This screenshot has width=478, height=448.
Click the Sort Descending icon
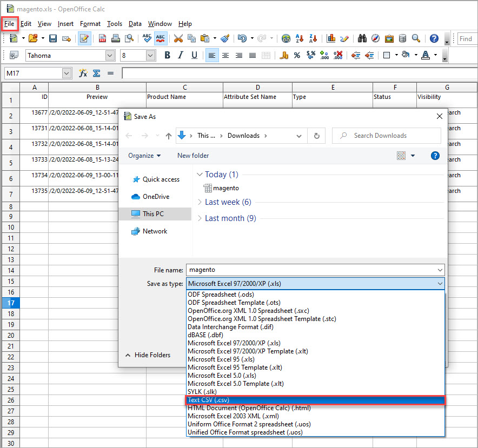[x=313, y=38]
